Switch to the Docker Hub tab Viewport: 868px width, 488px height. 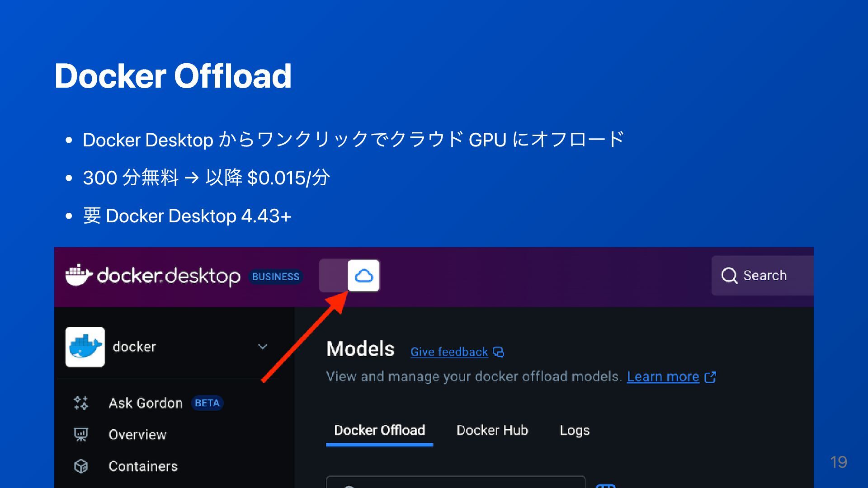(x=492, y=430)
